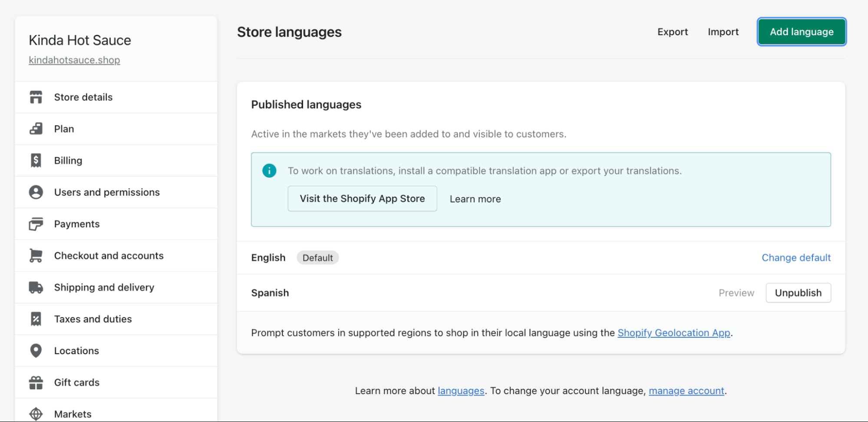This screenshot has height=422, width=868.
Task: Unpublish the Spanish language
Action: coord(798,292)
